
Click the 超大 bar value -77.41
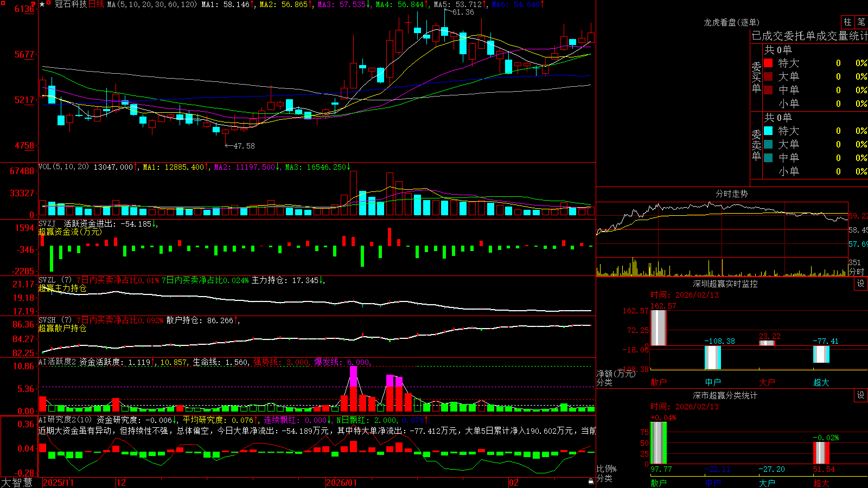click(x=826, y=341)
